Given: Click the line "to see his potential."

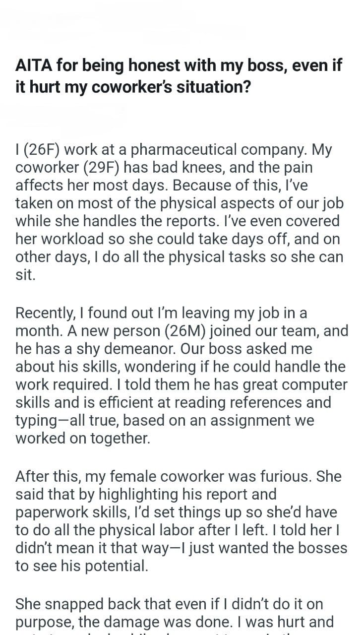Looking at the screenshot, I should tap(81, 566).
